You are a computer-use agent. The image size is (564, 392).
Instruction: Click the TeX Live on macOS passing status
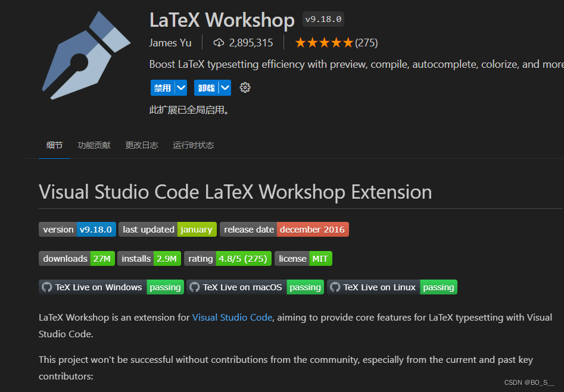305,287
